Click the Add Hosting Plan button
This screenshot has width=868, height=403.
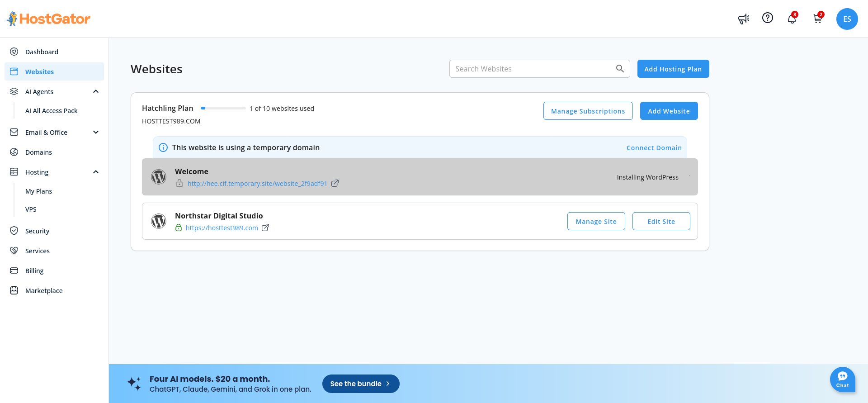[x=673, y=69]
